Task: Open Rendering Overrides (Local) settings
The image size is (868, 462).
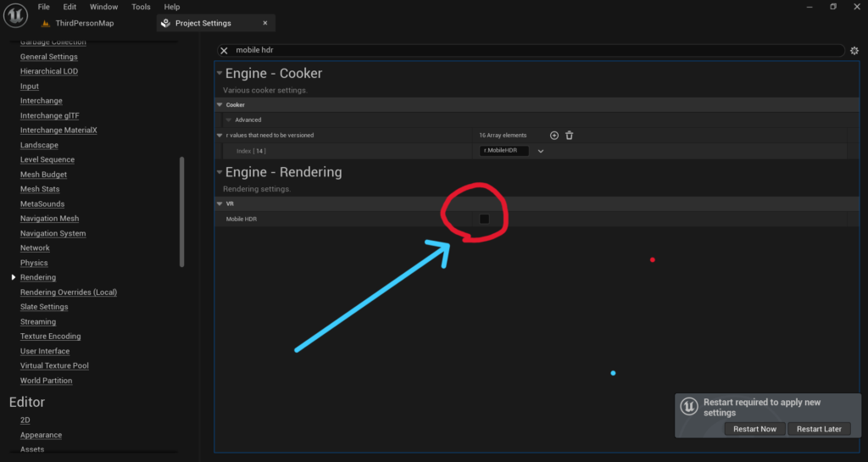Action: [x=69, y=292]
